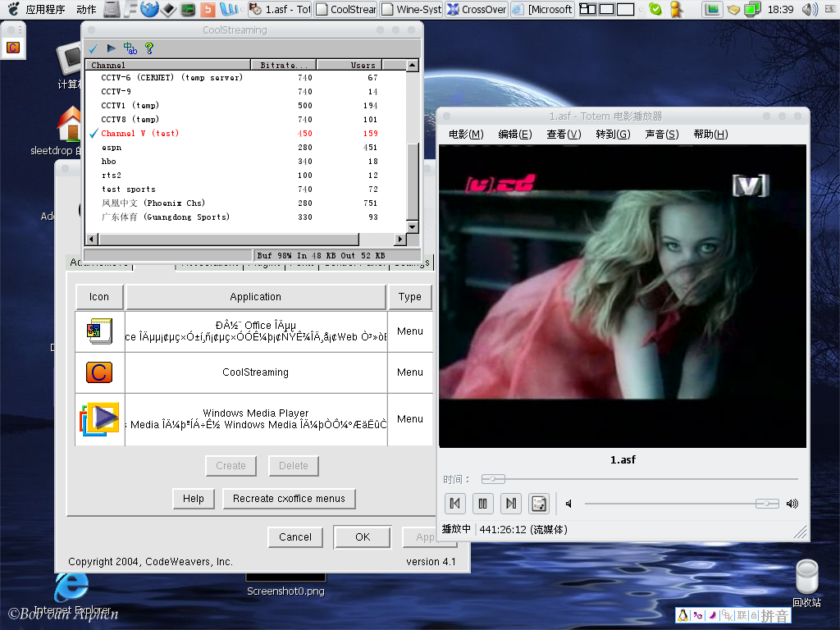Open the 查看(V) menu in Totem

pos(564,134)
